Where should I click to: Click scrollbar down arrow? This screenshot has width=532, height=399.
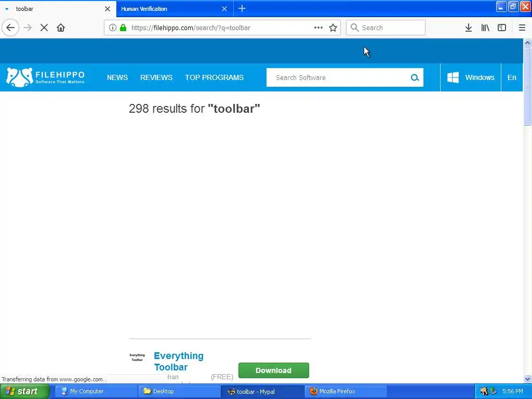(x=527, y=379)
